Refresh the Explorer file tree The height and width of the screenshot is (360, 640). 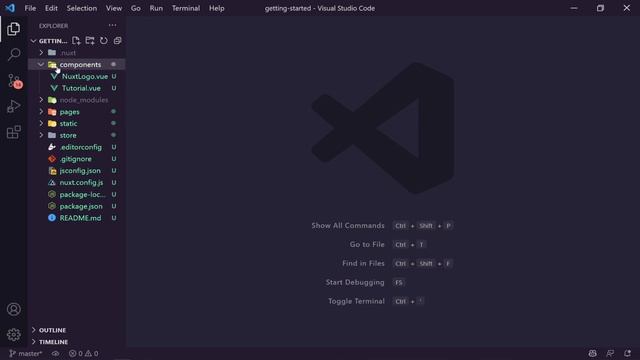(104, 40)
